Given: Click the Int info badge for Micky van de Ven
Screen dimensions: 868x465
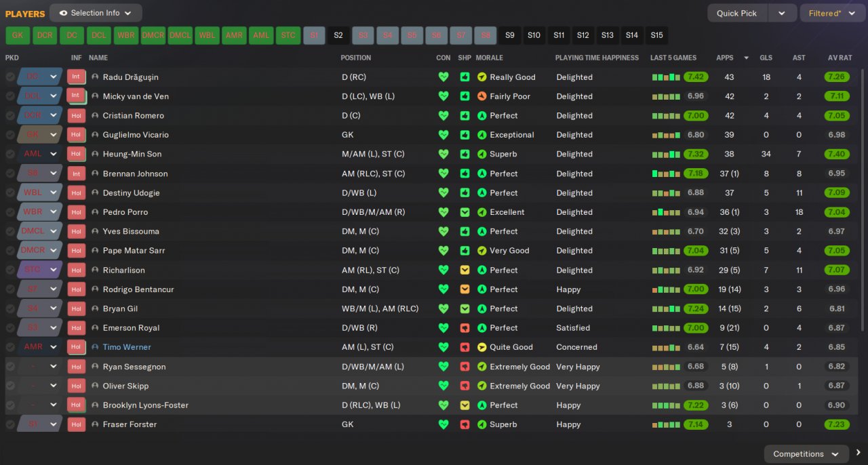Looking at the screenshot, I should tap(77, 96).
